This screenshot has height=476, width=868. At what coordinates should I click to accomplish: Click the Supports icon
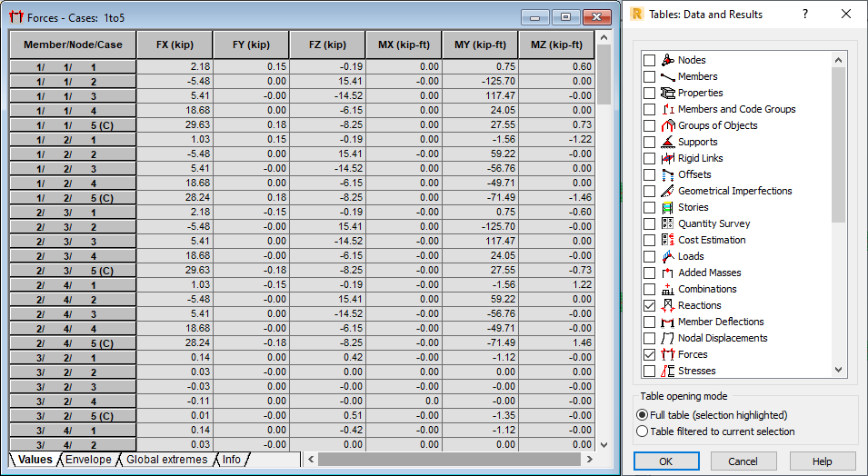pos(668,142)
